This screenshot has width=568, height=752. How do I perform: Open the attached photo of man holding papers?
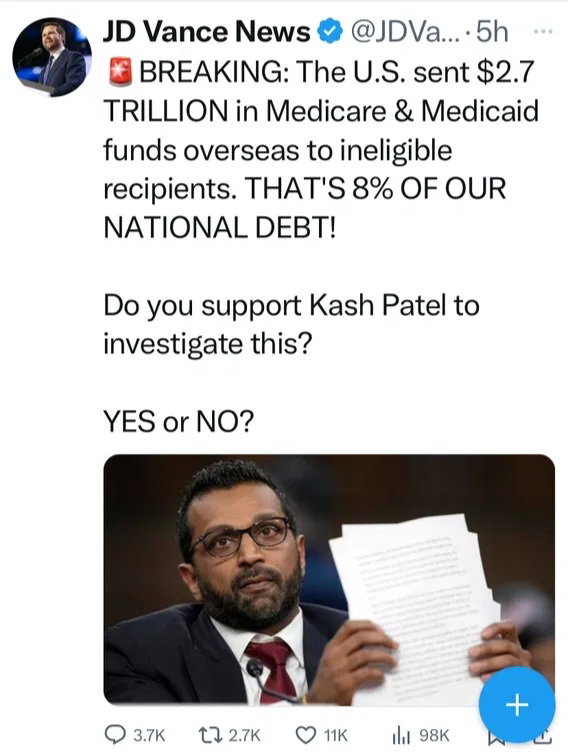(329, 580)
